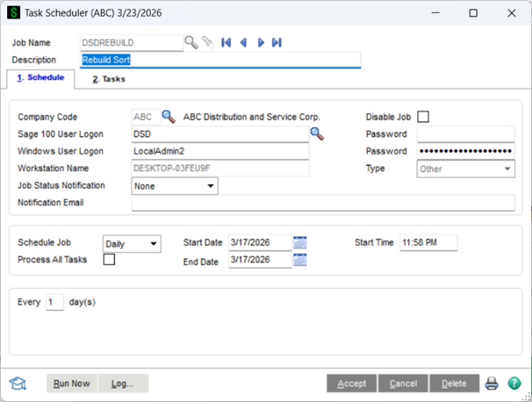Click ABC Distribution and Service Corp. text
The image size is (532, 402).
[251, 117]
